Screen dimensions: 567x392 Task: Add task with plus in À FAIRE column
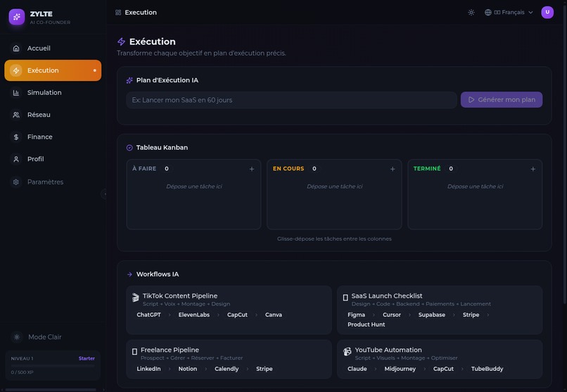(x=252, y=169)
